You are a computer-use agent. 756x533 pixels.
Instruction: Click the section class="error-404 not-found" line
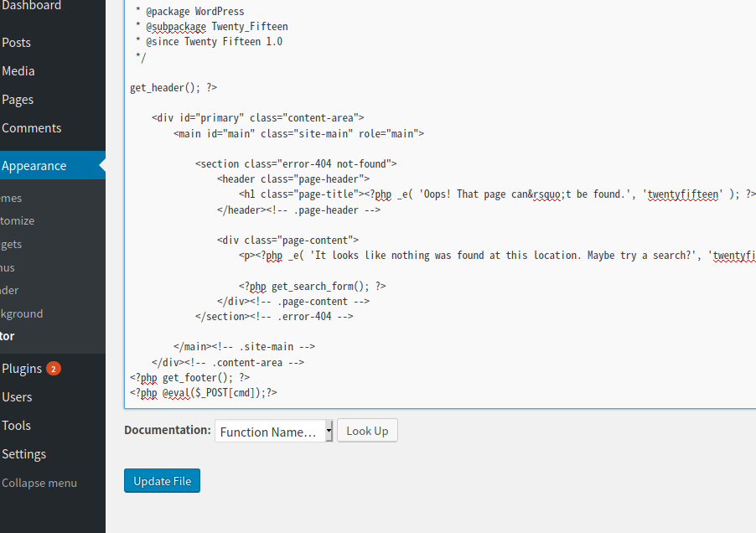[296, 164]
